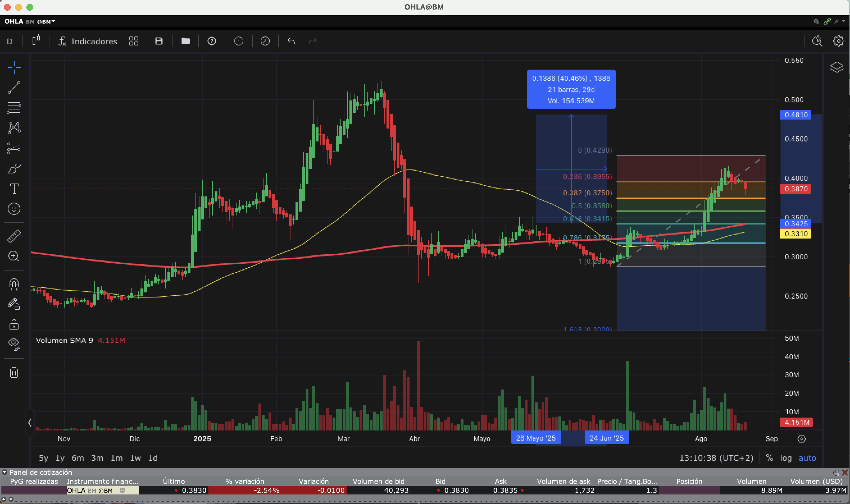Click the clock icon in toolbar
Screen dimensions: 850x504
tap(265, 41)
